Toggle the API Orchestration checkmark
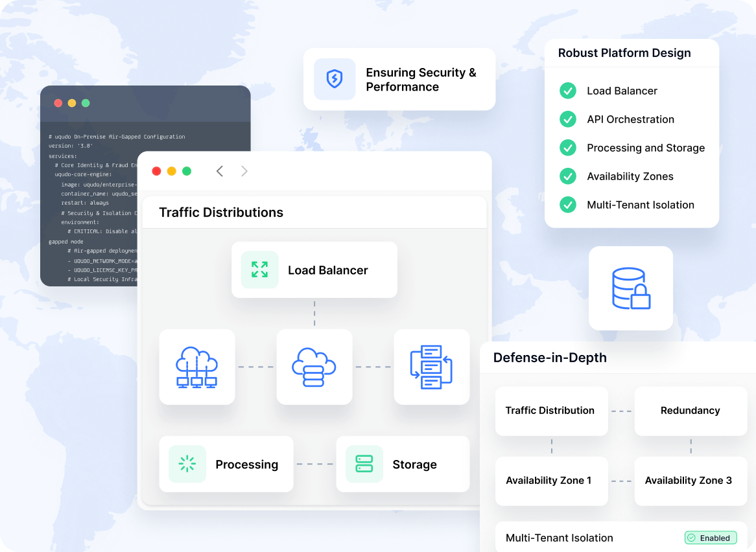 click(x=568, y=119)
